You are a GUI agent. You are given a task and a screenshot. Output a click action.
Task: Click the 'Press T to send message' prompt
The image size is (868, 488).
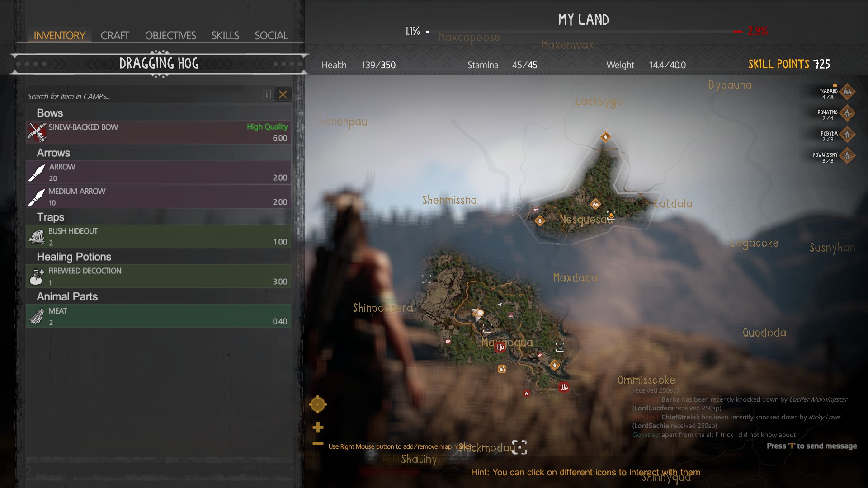pyautogui.click(x=811, y=446)
